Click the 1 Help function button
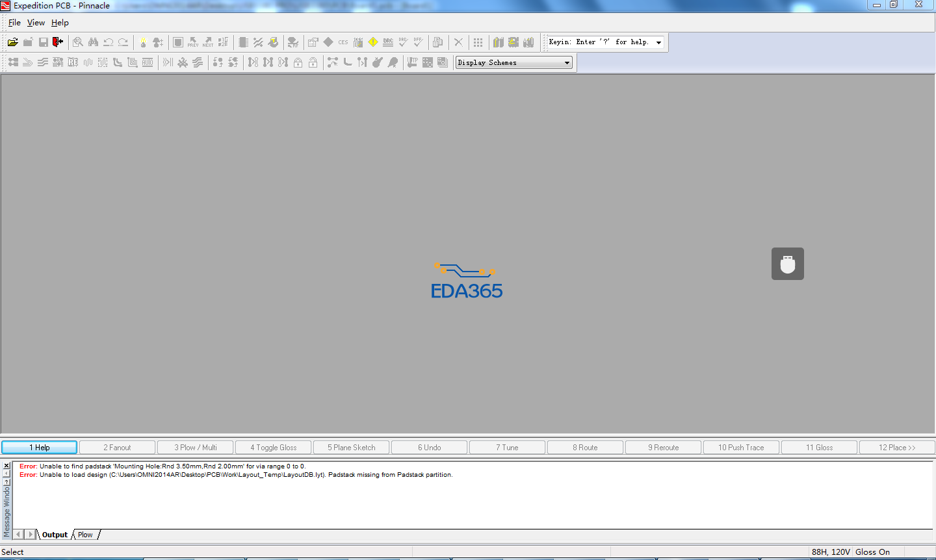 (40, 448)
